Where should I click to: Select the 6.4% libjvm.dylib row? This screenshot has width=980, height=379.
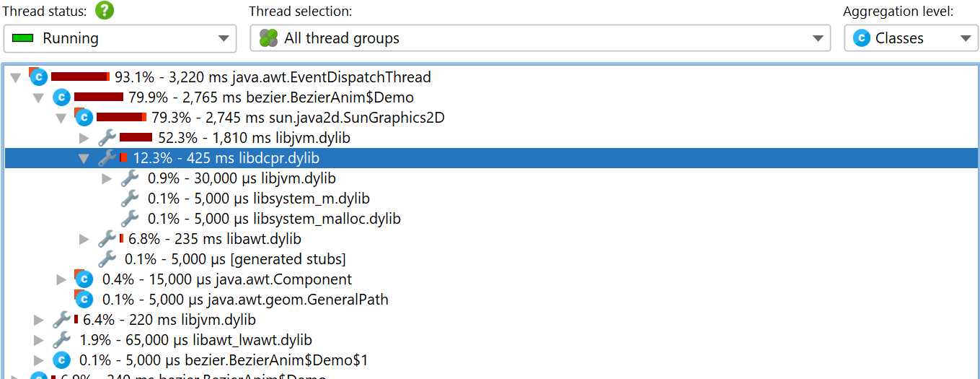click(x=492, y=319)
